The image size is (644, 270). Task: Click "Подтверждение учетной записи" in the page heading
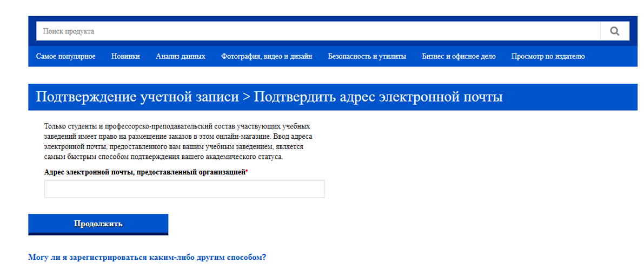[137, 97]
